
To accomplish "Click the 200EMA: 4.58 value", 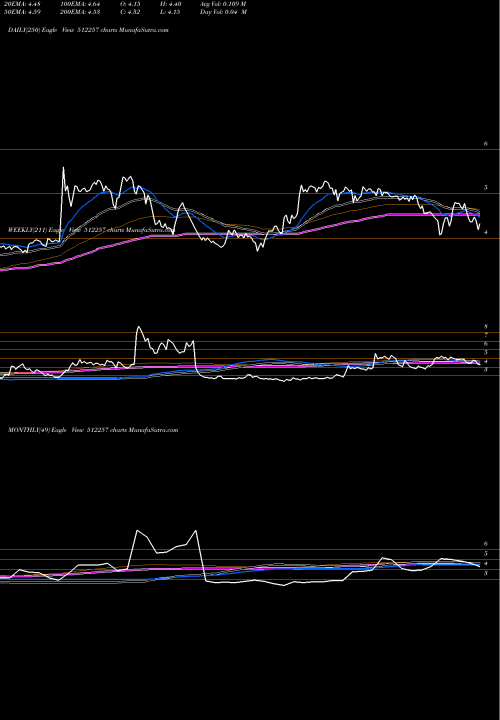I will pos(80,12).
